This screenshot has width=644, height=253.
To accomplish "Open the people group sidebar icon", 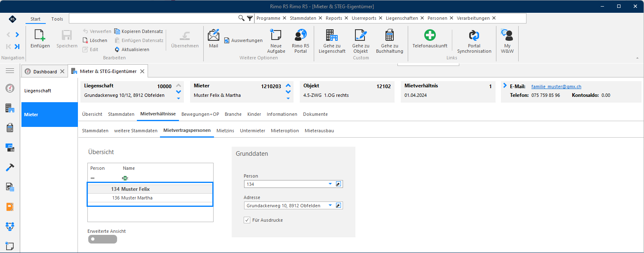I will (x=10, y=226).
